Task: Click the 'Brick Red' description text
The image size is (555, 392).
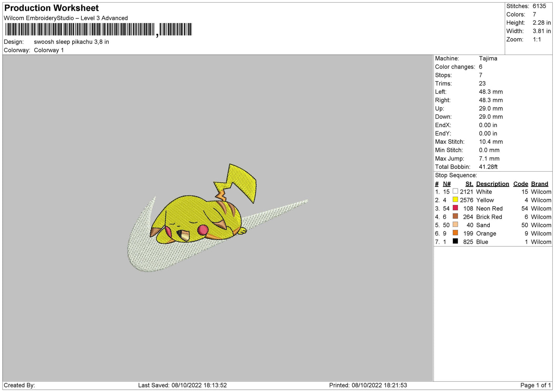Action: [x=489, y=217]
